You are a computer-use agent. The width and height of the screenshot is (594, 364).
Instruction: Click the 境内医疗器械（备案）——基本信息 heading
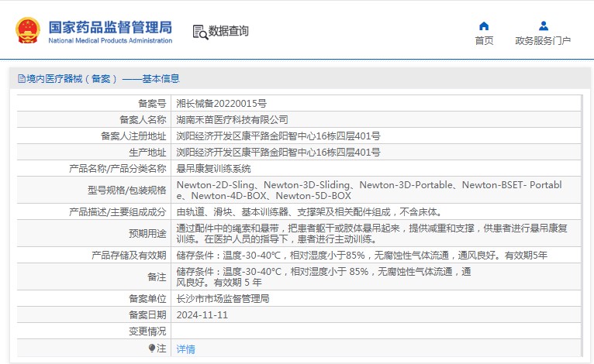coord(103,79)
